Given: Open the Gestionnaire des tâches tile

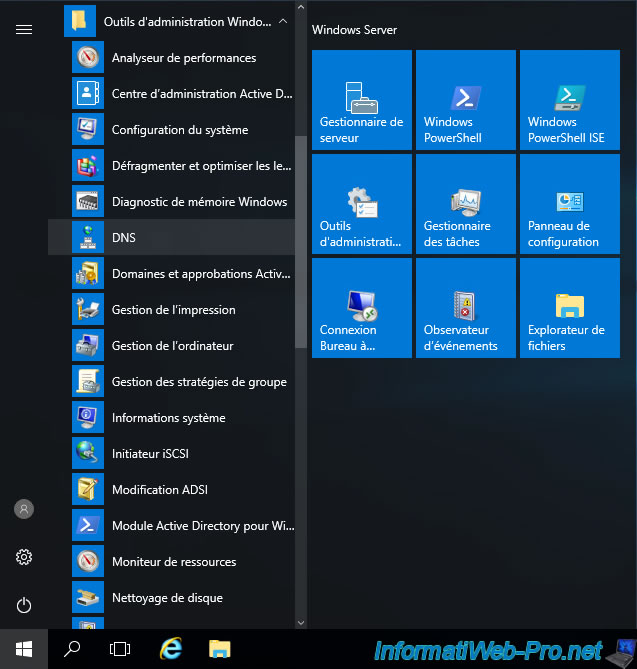Looking at the screenshot, I should click(x=466, y=204).
